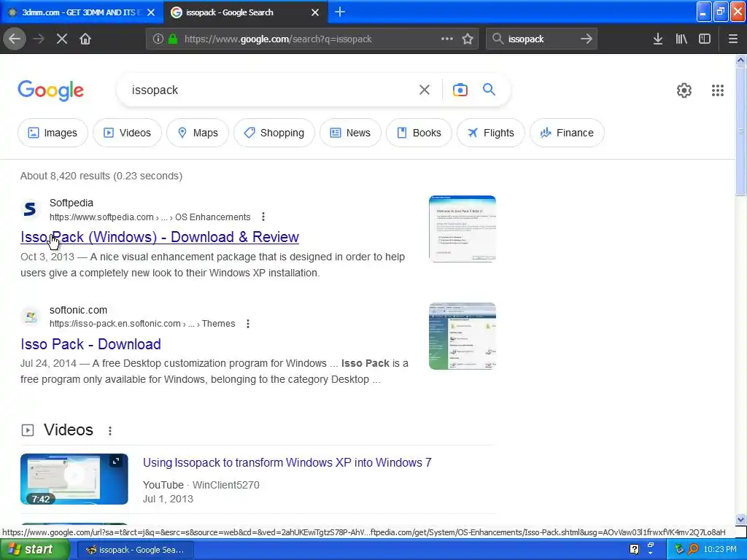Click the page scrollbar down arrow
Screen dimensions: 747x560
tap(741, 519)
